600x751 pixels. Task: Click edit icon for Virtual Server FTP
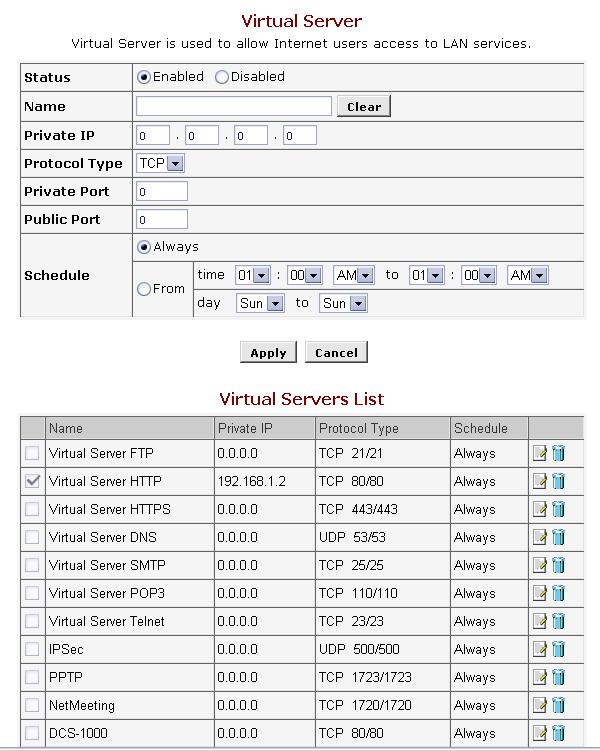(539, 454)
